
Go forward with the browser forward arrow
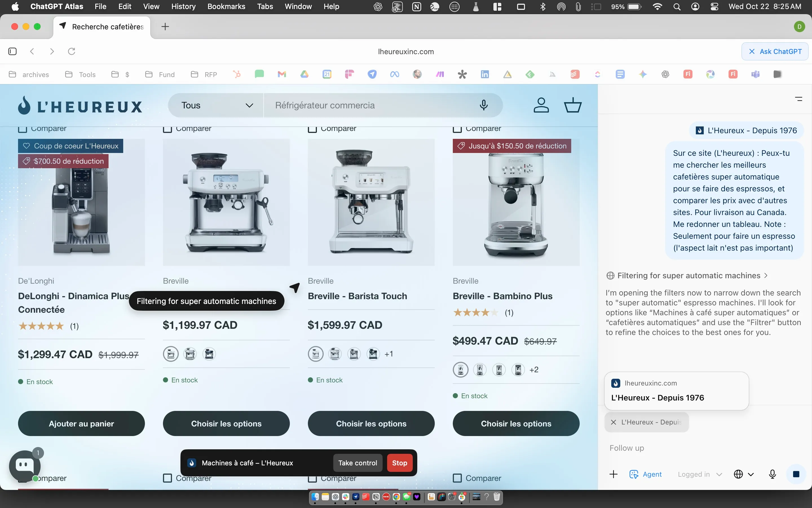click(52, 51)
